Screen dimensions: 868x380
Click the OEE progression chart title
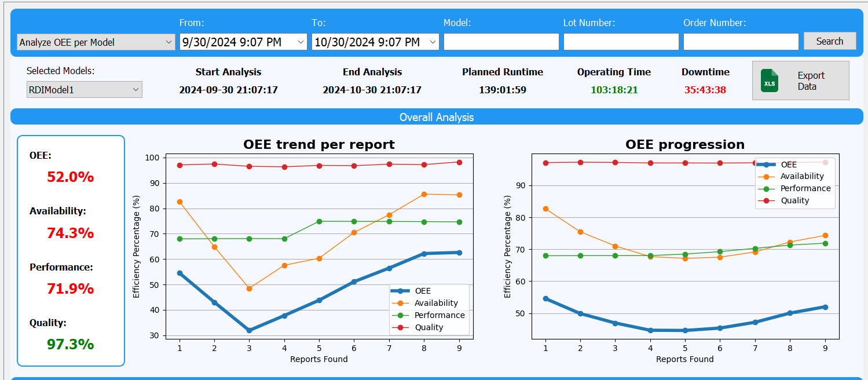tap(685, 144)
